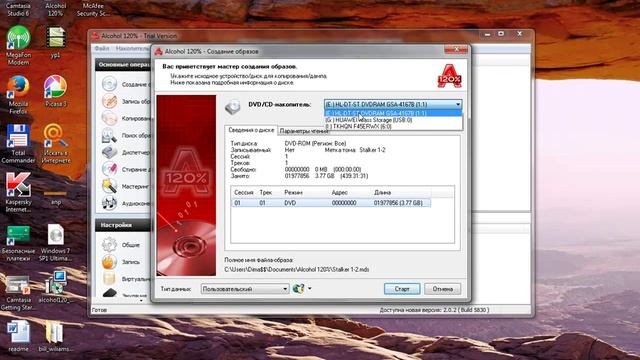Click the DVD/CD drive icon in wizard
Viewport: 640px width, 360px height.
(233, 107)
